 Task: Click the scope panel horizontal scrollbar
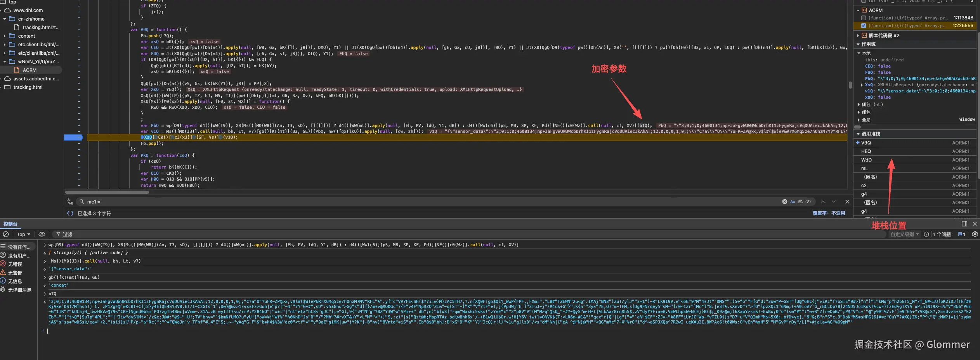coord(858,127)
